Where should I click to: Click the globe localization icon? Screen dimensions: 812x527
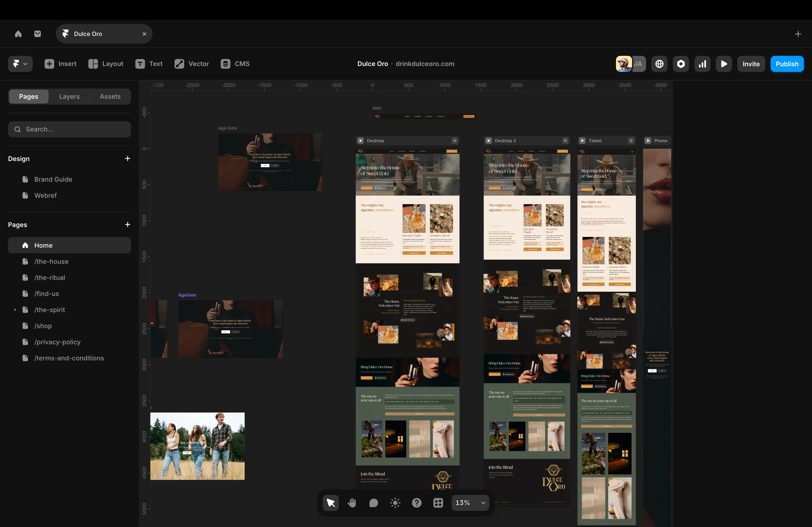[659, 64]
